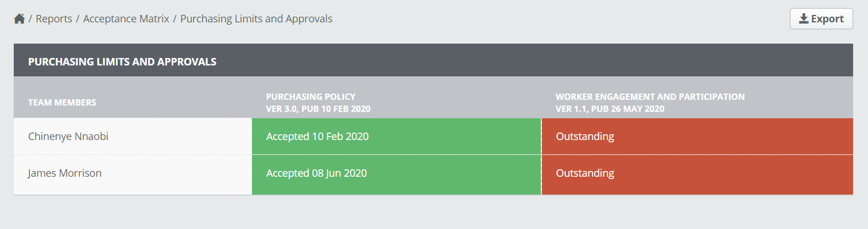This screenshot has width=868, height=229.
Task: Click the Worker Engagement and Participation header
Action: [x=650, y=97]
